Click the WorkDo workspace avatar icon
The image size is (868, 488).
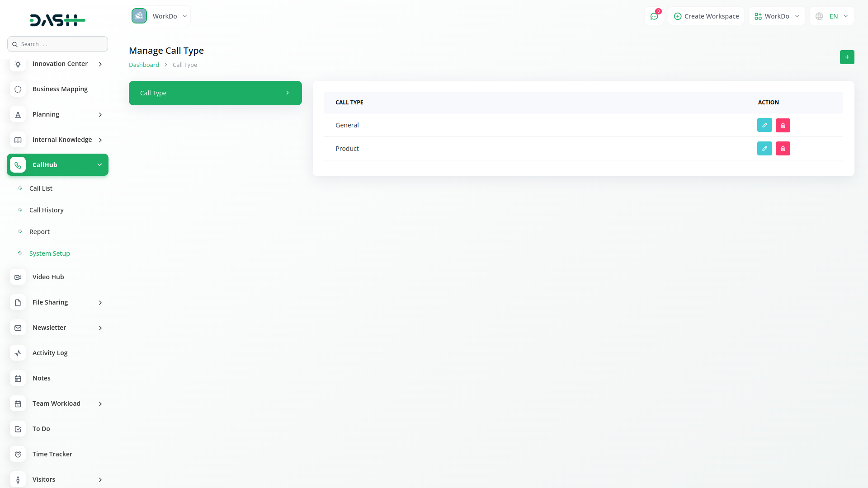click(139, 16)
